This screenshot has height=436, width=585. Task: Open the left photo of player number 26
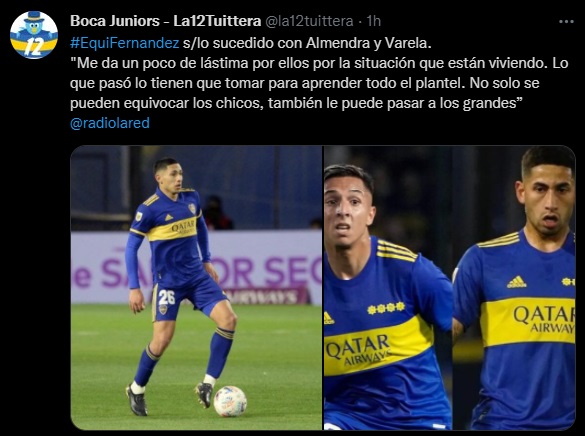pos(196,288)
